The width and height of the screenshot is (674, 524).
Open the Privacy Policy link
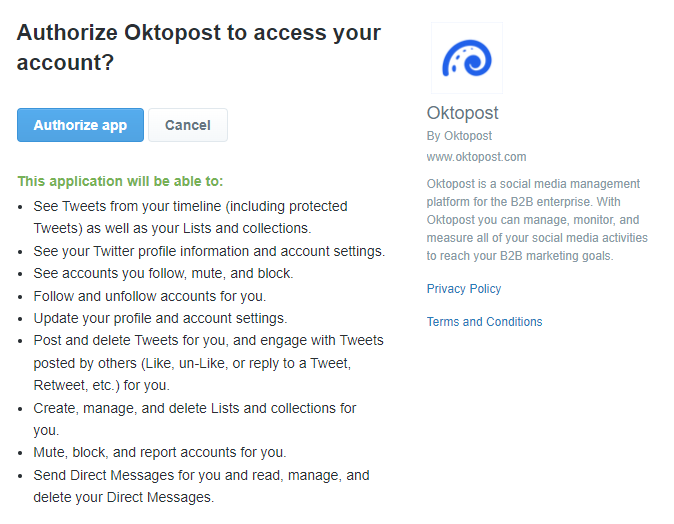[x=464, y=288]
